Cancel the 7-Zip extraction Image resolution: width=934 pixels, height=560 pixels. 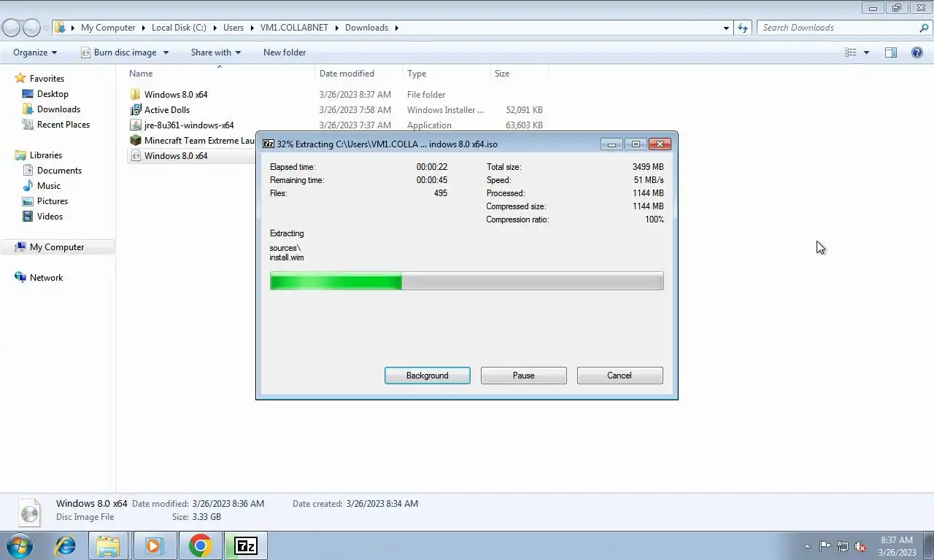pos(620,376)
